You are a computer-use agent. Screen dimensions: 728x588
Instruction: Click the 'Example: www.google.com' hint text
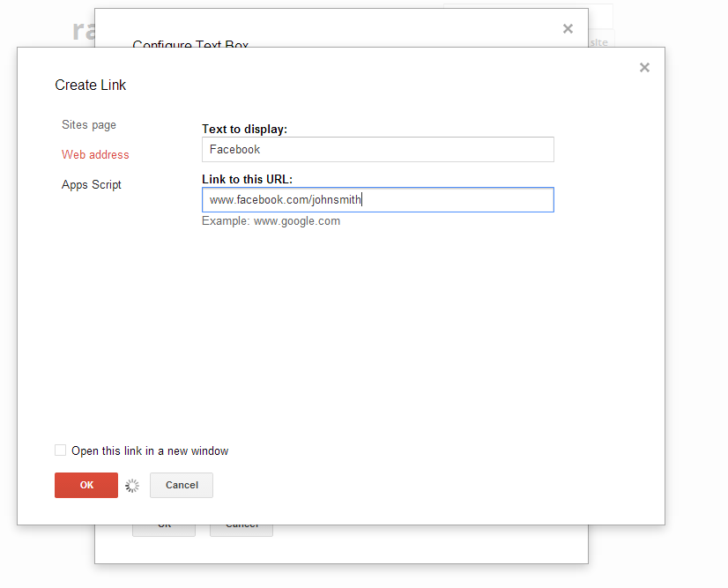point(271,221)
